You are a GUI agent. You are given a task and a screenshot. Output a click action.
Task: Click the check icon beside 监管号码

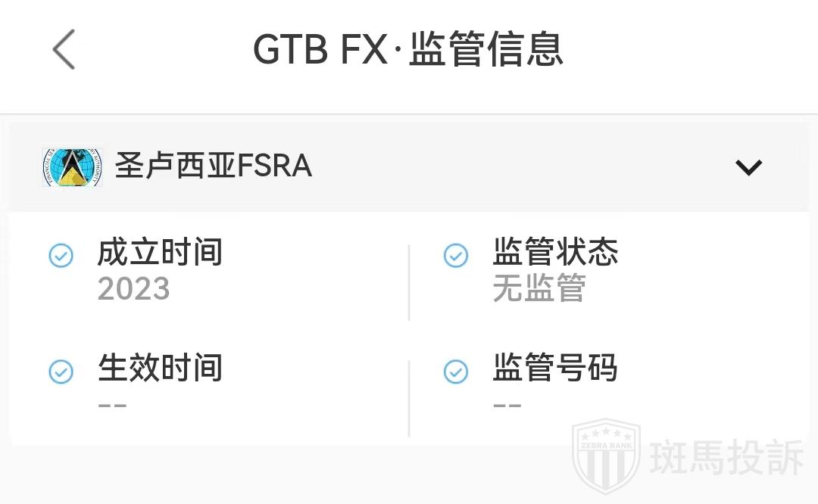[455, 372]
